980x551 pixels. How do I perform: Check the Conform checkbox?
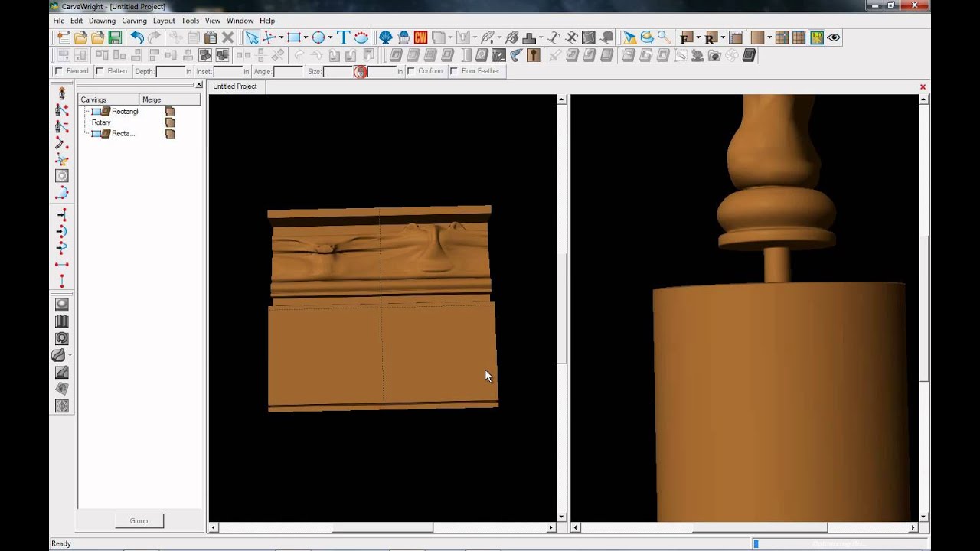tap(411, 71)
